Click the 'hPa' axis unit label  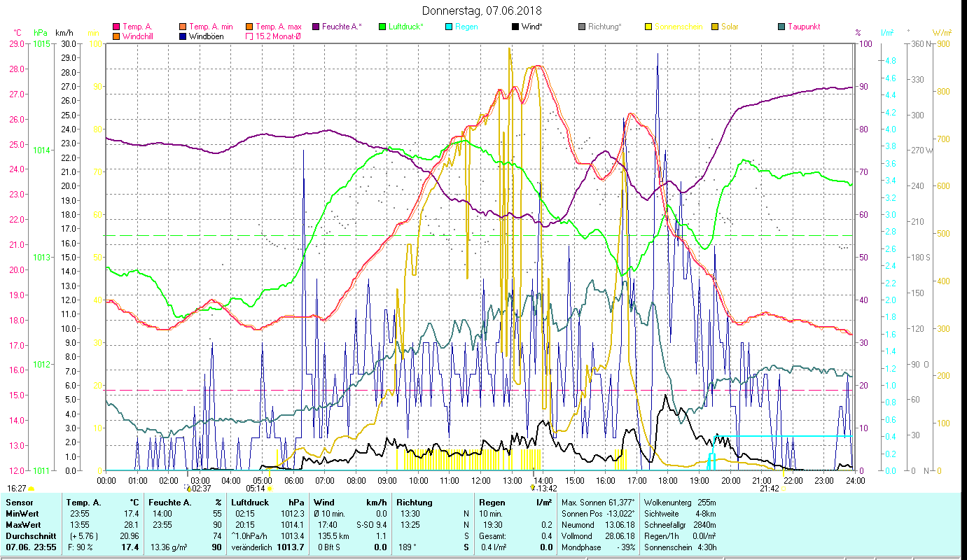(x=41, y=33)
